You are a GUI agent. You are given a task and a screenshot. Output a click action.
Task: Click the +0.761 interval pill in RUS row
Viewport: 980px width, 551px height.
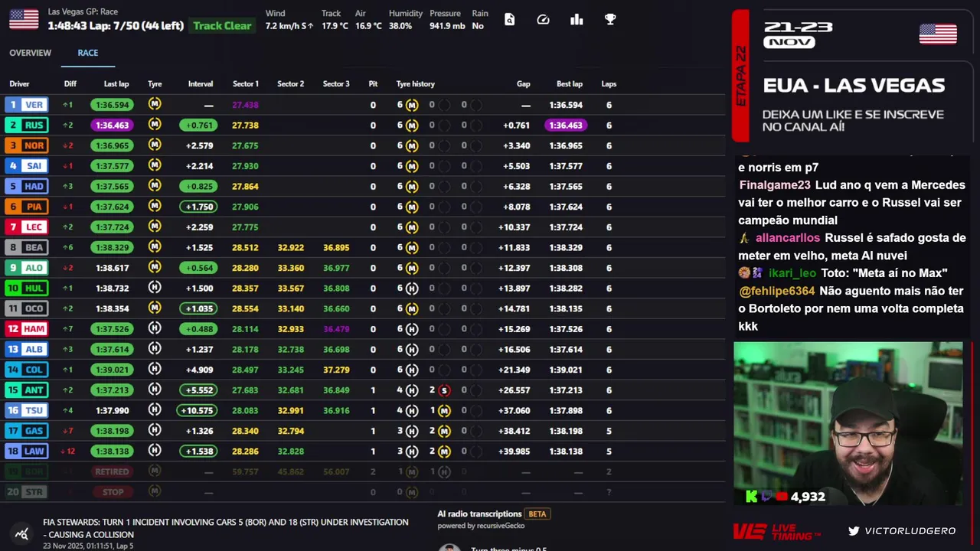point(198,125)
